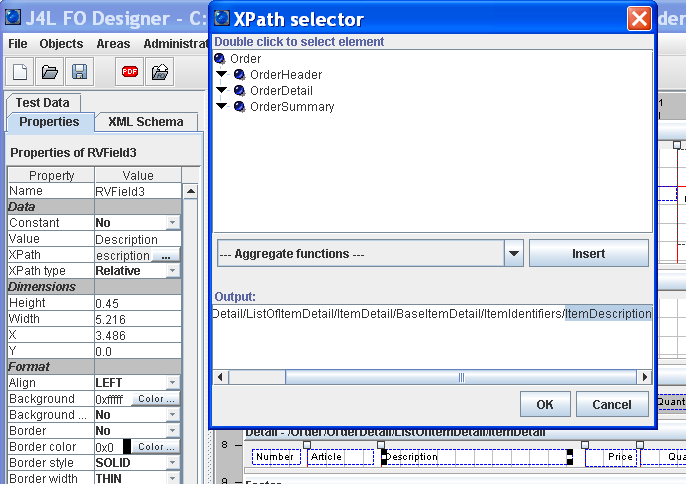Confirm with the OK button
The image size is (686, 484).
pos(545,404)
